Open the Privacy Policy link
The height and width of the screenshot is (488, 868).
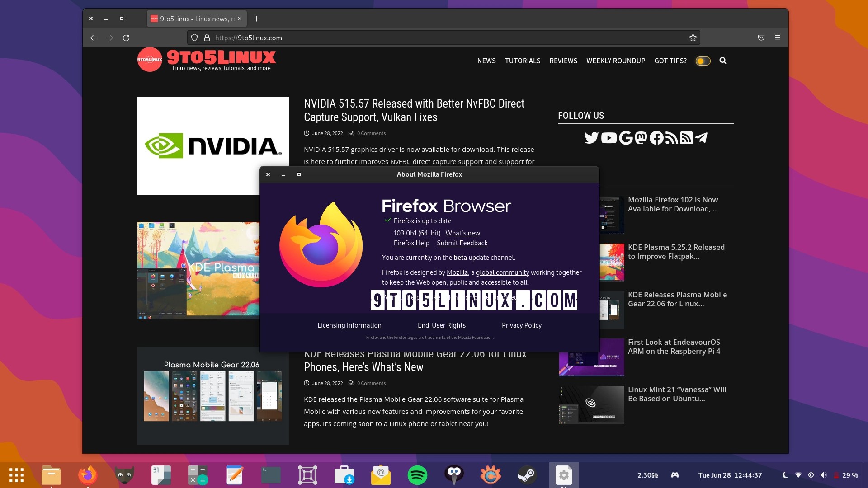pyautogui.click(x=521, y=325)
